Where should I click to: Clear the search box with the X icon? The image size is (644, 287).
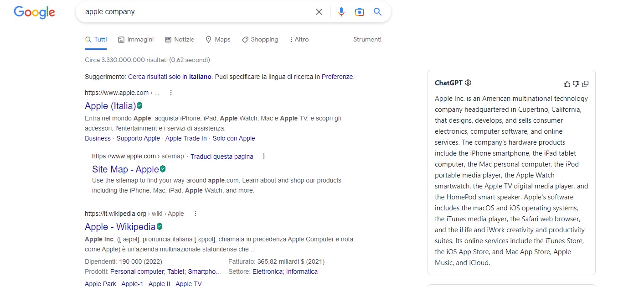point(319,12)
